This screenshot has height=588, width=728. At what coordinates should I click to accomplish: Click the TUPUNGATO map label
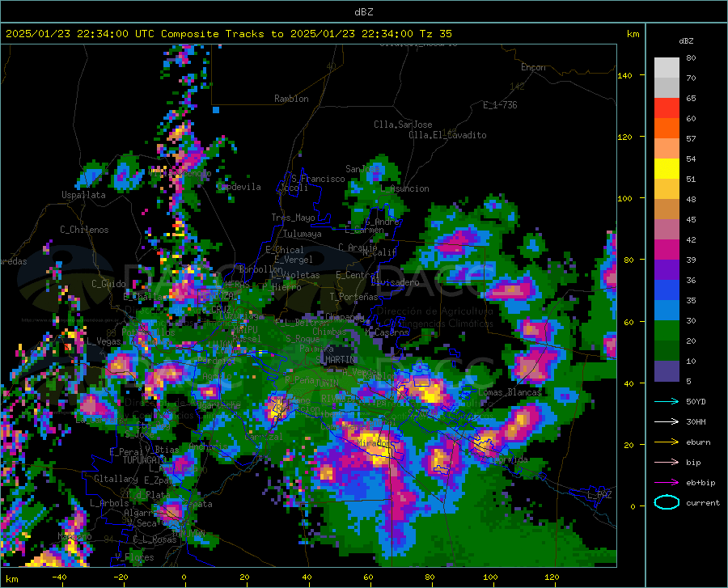click(145, 460)
